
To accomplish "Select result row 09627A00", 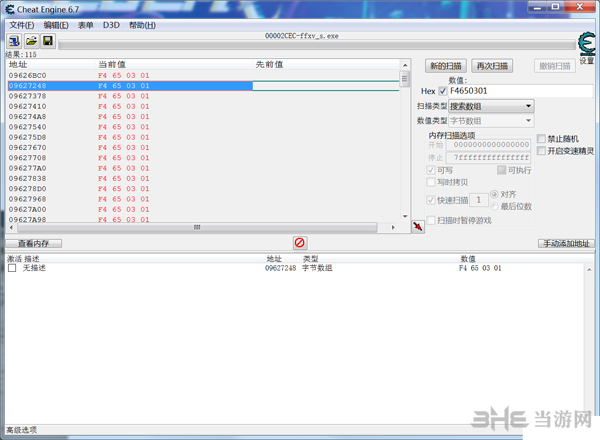I will coord(203,210).
